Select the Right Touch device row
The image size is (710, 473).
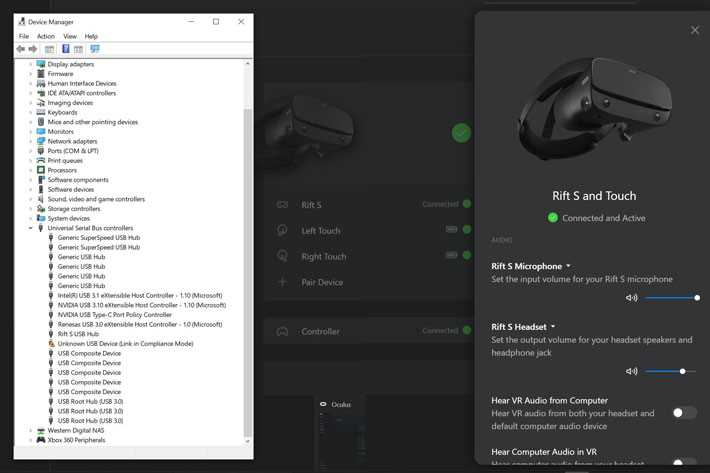[x=369, y=256]
